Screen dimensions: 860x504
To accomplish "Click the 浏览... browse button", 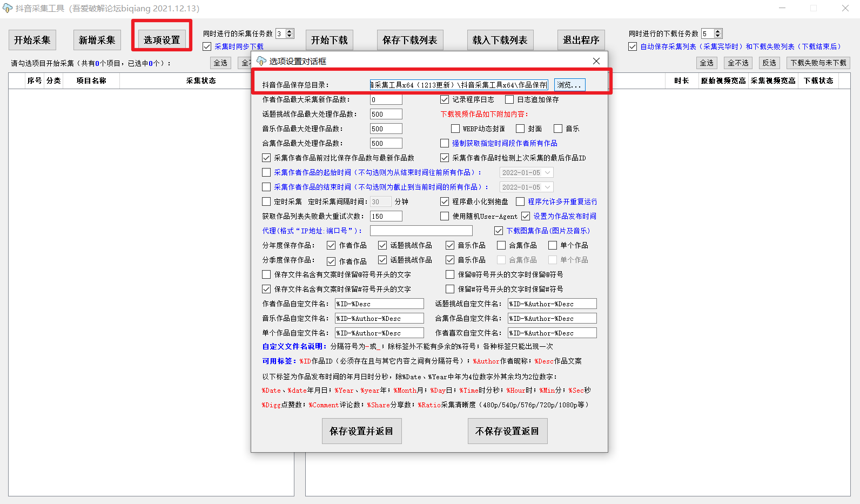I will [x=569, y=85].
